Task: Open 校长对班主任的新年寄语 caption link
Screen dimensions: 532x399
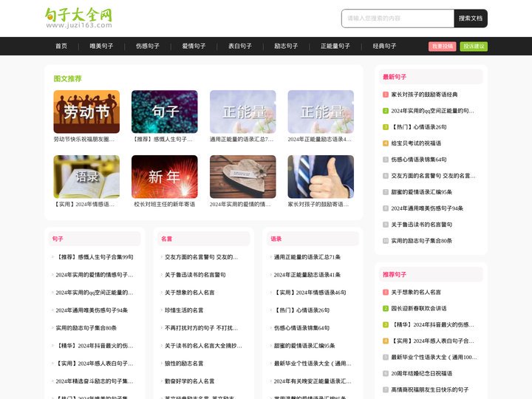Action: tap(165, 204)
